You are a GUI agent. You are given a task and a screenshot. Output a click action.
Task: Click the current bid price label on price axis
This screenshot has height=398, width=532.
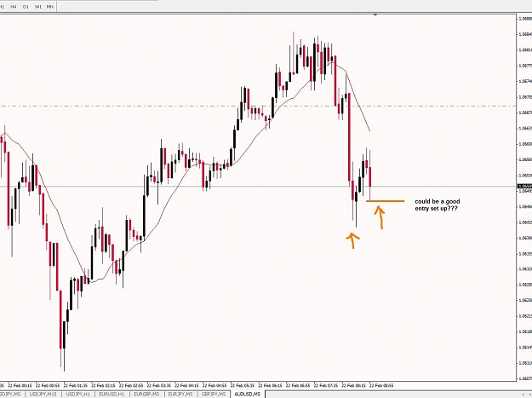(x=524, y=186)
